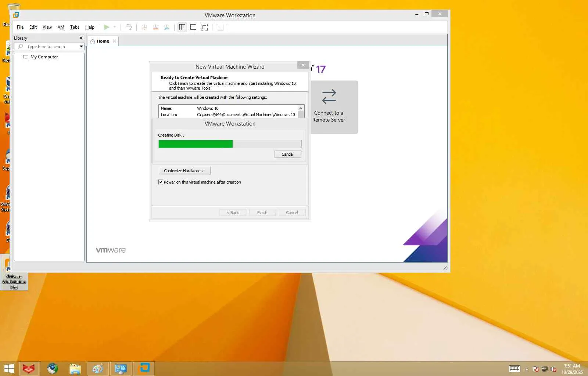Image resolution: width=588 pixels, height=376 pixels.
Task: Click the Creating Disk progress bar
Action: [230, 144]
